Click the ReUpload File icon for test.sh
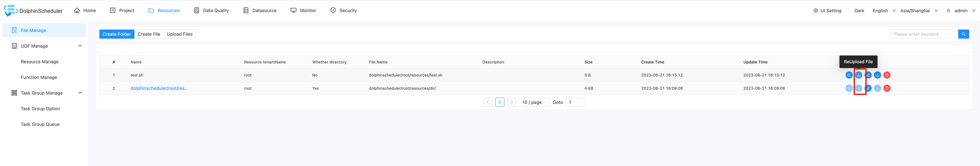Viewport: 980px width, 166px height. pyautogui.click(x=858, y=75)
